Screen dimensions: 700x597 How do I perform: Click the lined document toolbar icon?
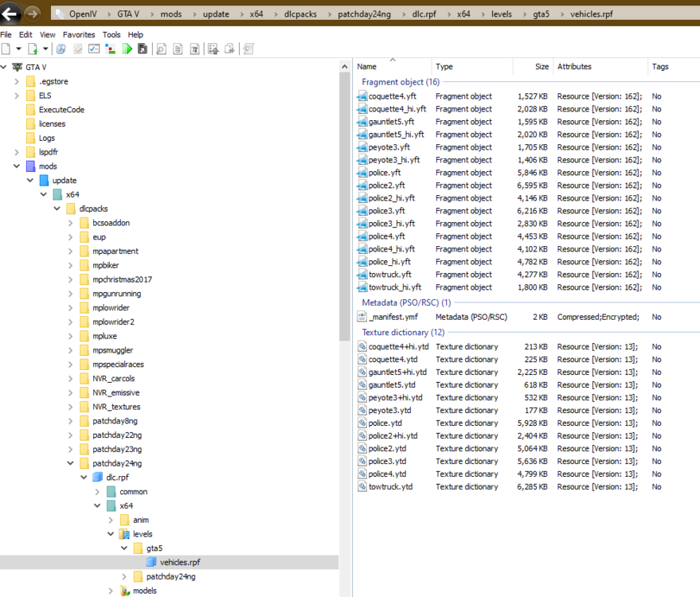pos(178,49)
